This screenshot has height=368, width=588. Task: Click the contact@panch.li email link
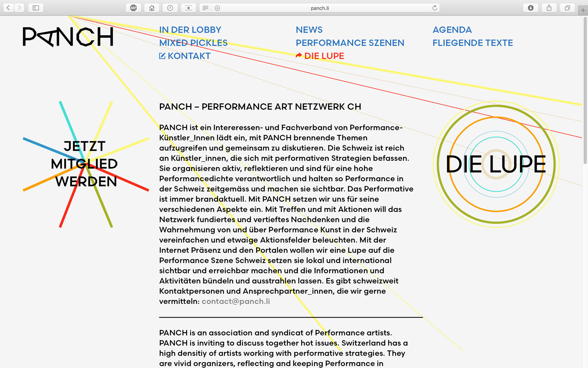(x=236, y=301)
